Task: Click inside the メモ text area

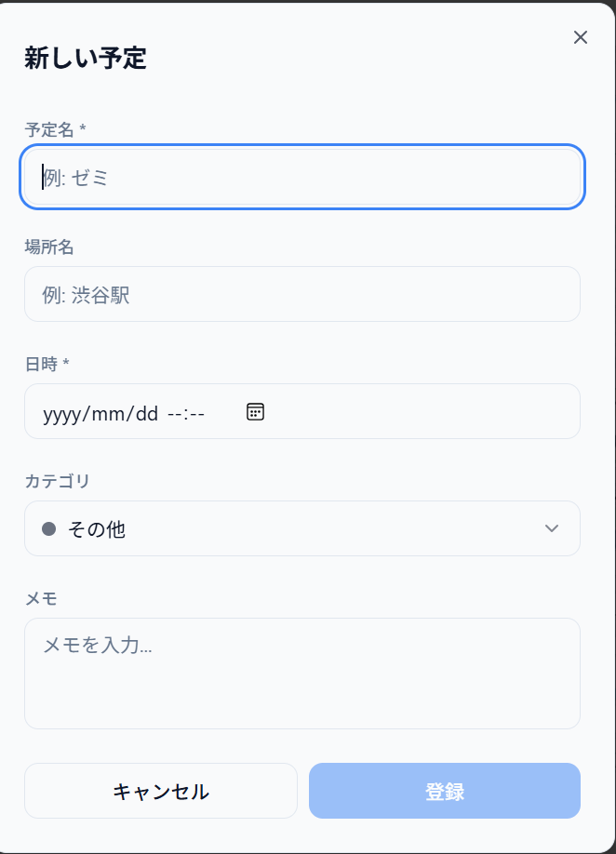Action: [x=302, y=673]
